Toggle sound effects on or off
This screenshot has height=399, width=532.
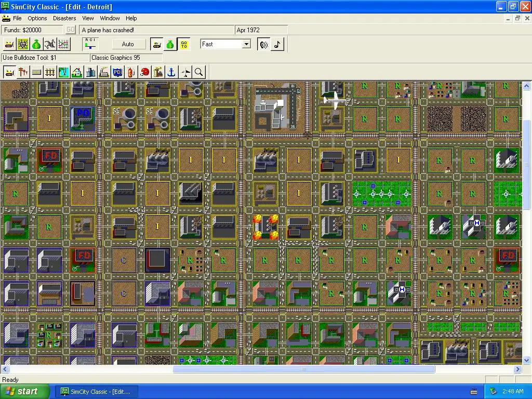263,44
